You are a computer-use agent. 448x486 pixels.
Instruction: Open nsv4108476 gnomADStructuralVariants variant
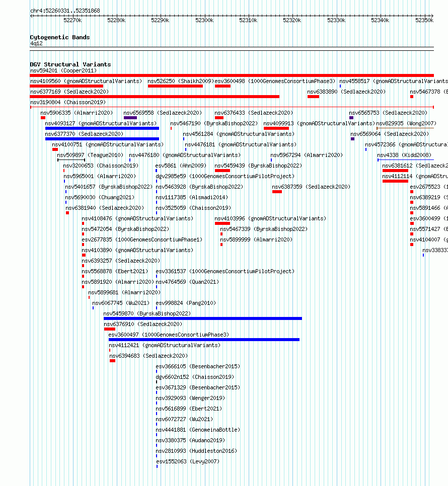click(x=137, y=218)
